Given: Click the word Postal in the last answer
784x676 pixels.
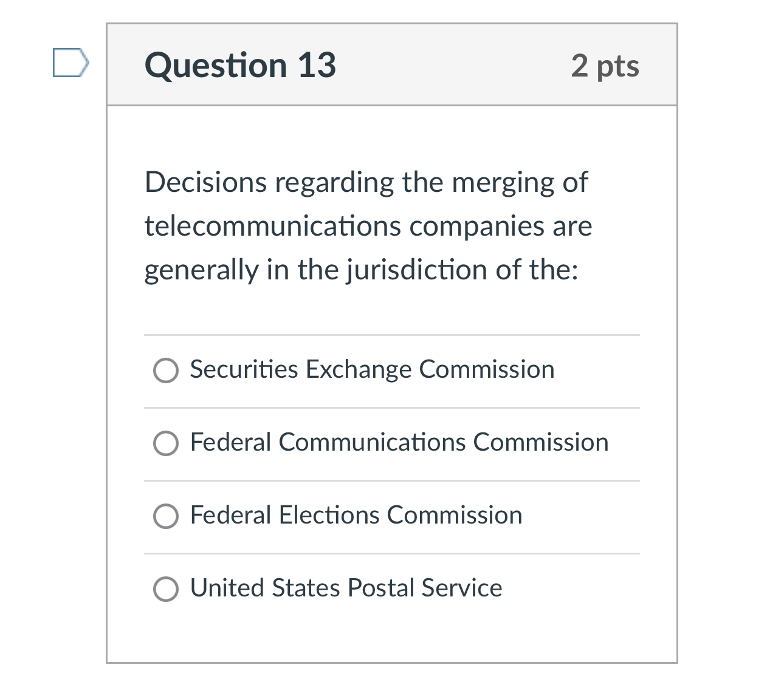Looking at the screenshot, I should (x=381, y=588).
